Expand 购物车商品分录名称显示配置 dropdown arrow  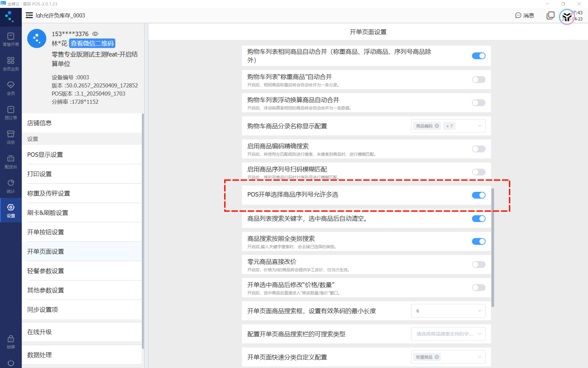[x=479, y=126]
